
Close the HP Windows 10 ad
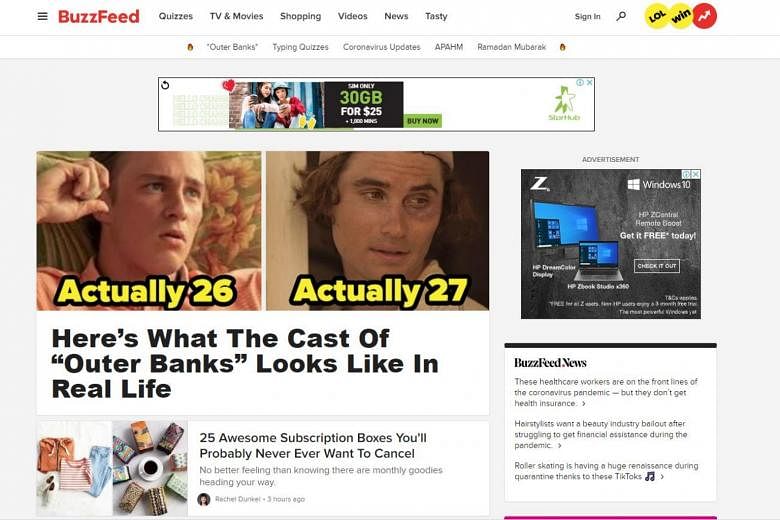(696, 174)
